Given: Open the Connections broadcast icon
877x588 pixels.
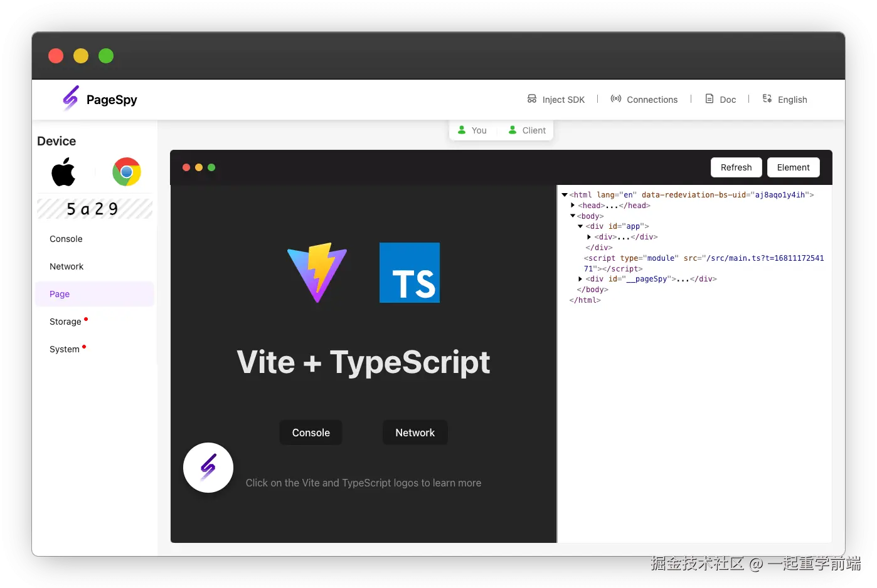Looking at the screenshot, I should 616,99.
